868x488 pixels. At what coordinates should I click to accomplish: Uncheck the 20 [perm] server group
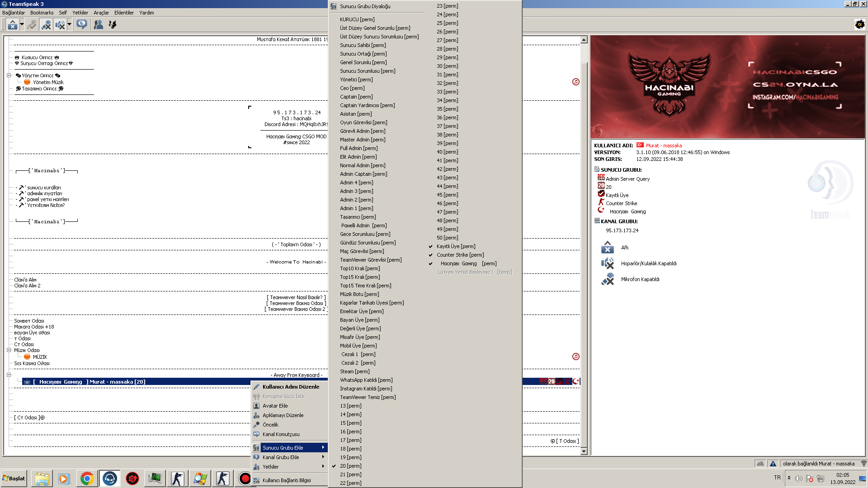coord(350,466)
